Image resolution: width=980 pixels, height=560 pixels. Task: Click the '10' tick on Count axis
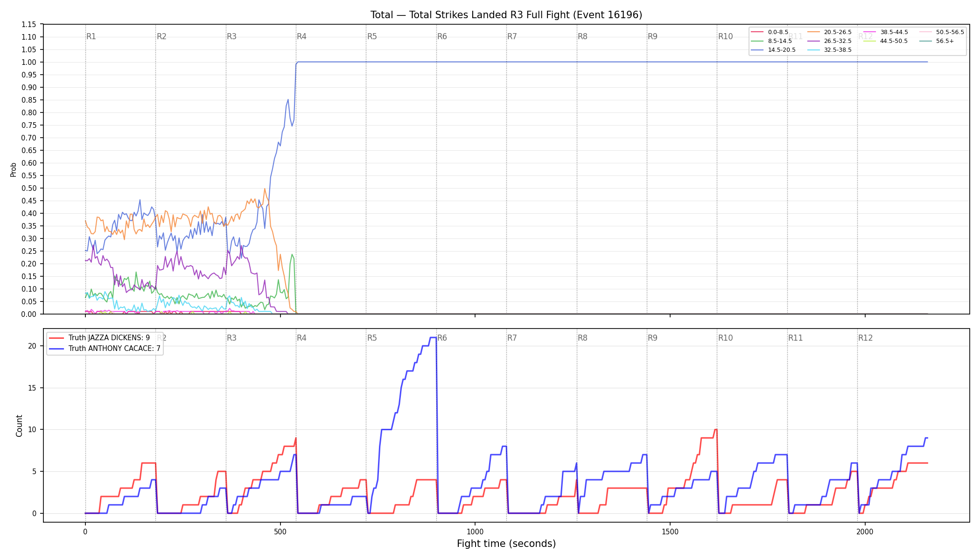[x=32, y=429]
